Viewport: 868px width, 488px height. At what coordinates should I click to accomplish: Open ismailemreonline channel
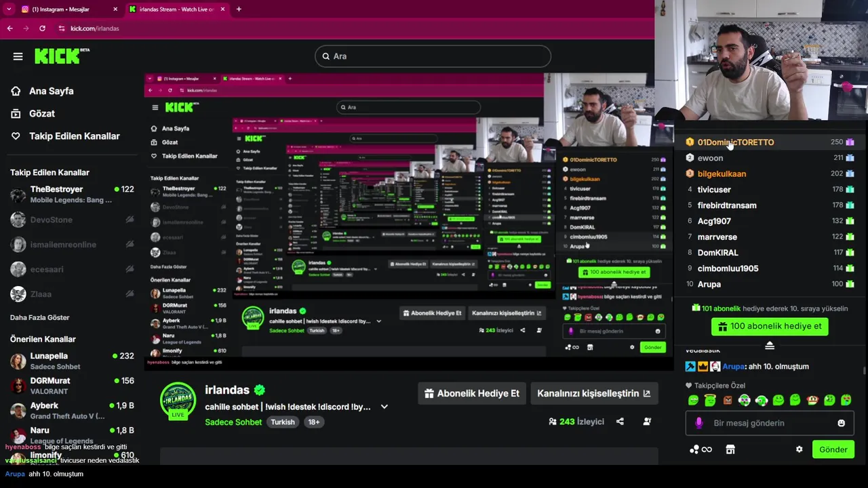[72, 244]
